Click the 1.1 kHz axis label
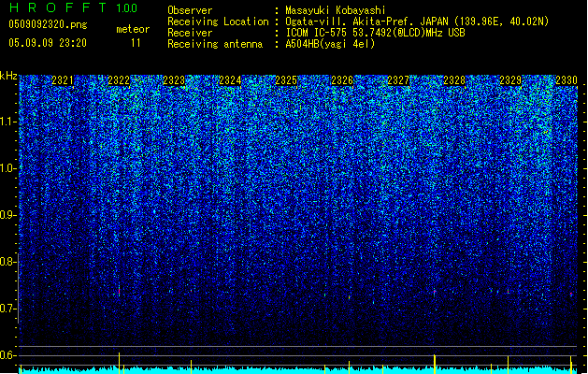 point(7,122)
